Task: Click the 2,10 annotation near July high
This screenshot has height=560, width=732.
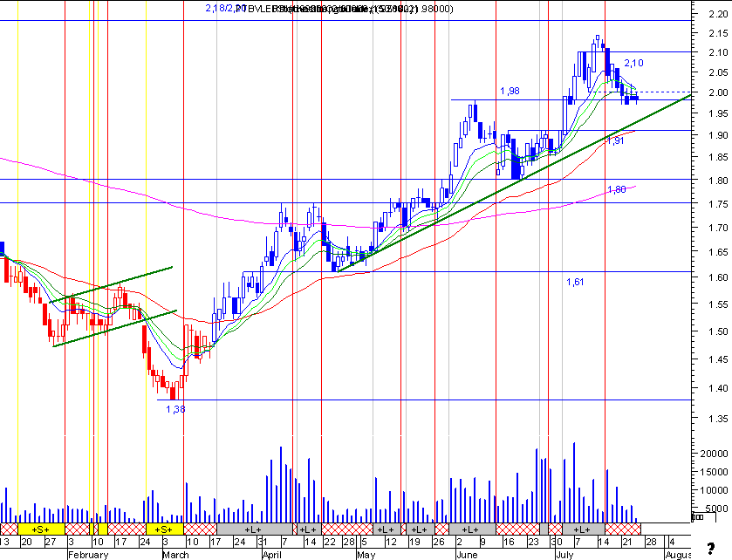Action: [x=633, y=63]
